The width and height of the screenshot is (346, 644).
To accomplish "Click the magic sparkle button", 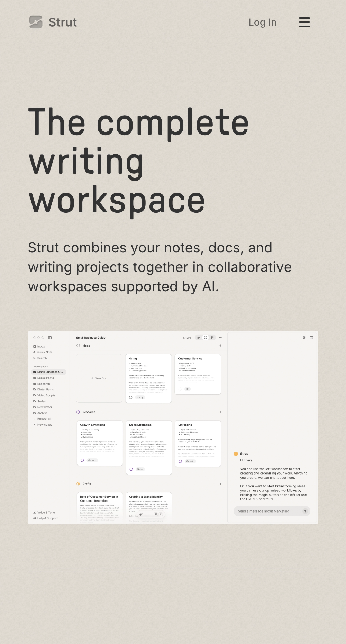I will (141, 514).
